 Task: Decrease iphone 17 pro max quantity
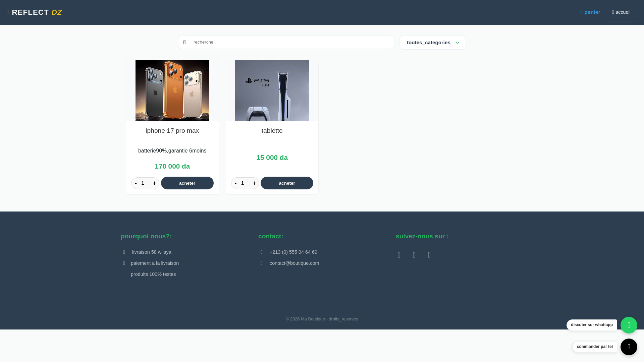tap(136, 183)
